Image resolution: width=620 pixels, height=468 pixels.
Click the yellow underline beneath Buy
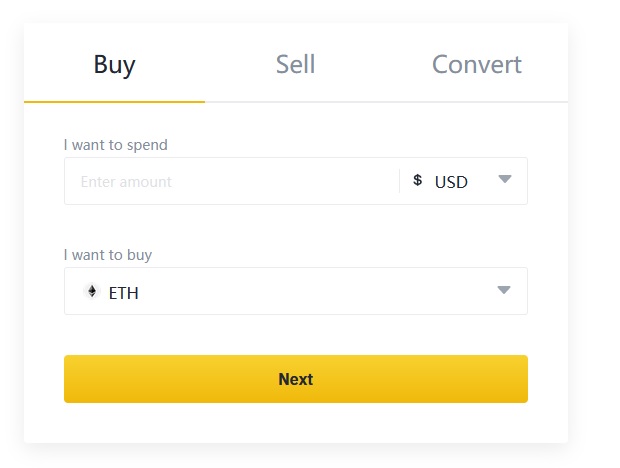(114, 101)
